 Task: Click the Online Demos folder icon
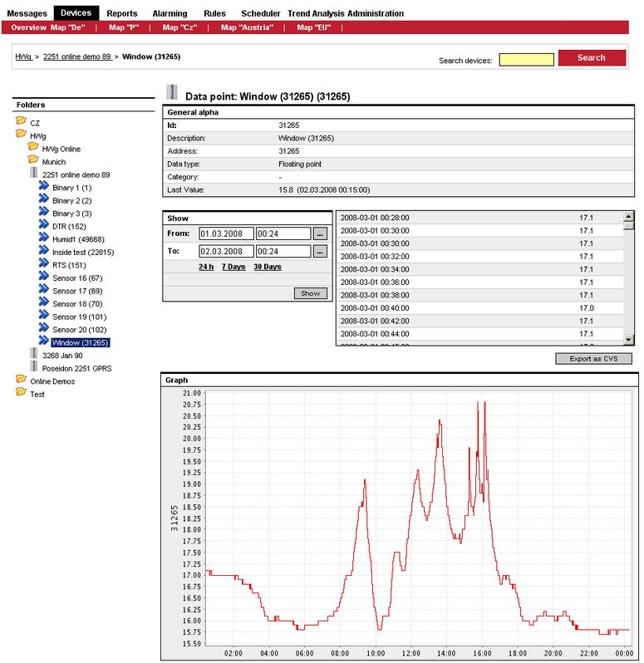point(21,379)
